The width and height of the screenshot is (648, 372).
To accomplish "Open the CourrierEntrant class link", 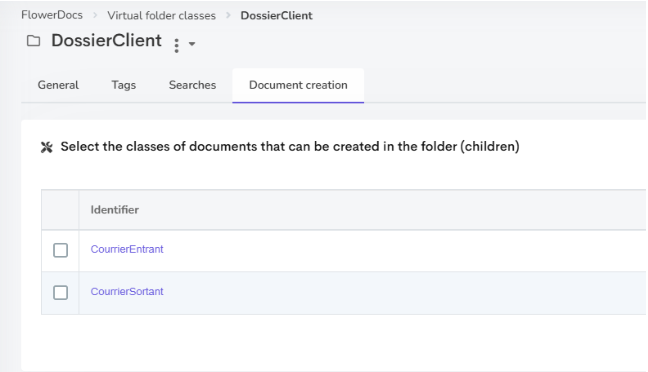I will (127, 249).
